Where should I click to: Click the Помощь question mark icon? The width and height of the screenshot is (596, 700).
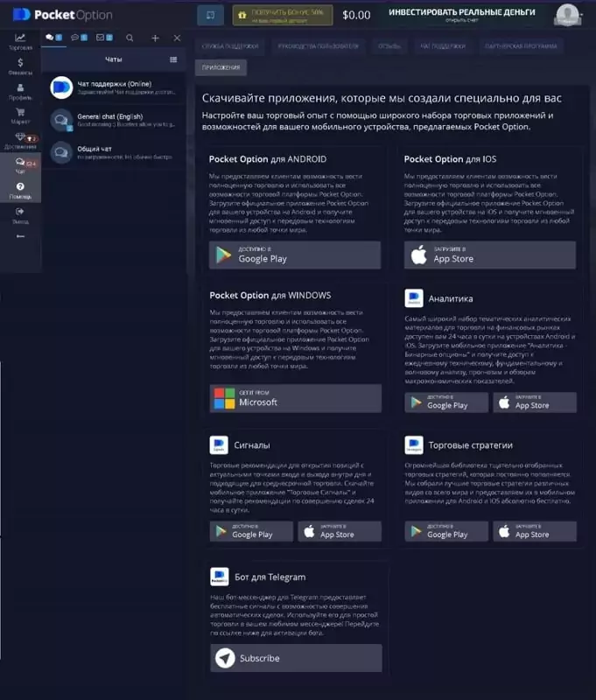pyautogui.click(x=20, y=190)
